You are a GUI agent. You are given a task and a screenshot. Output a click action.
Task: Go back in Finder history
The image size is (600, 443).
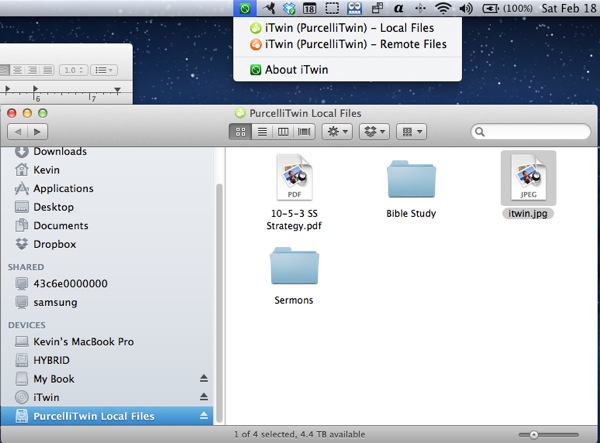pyautogui.click(x=18, y=132)
